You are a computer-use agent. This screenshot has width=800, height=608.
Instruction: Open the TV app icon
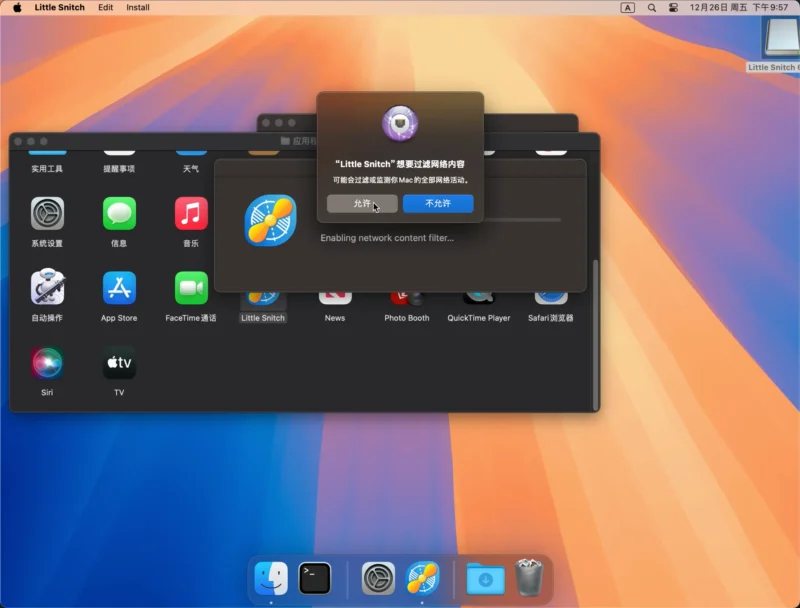click(x=119, y=362)
